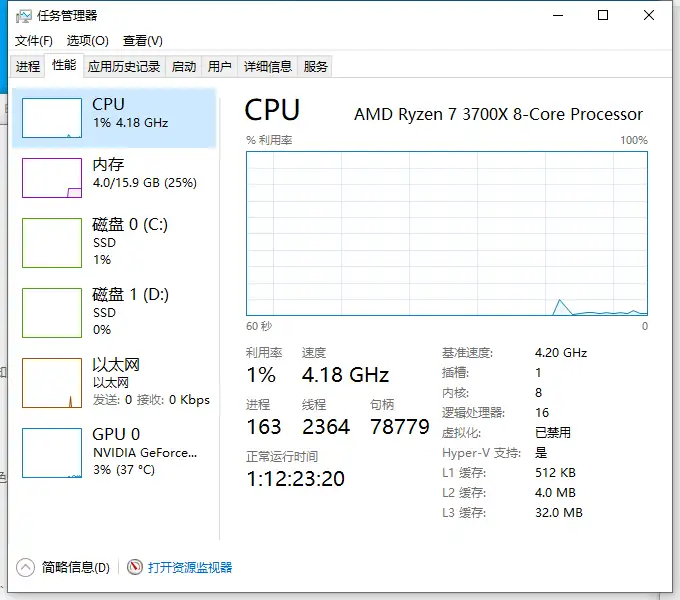The image size is (680, 600).
Task: Open 磁盘 0 (C:) performance item
Action: point(114,242)
